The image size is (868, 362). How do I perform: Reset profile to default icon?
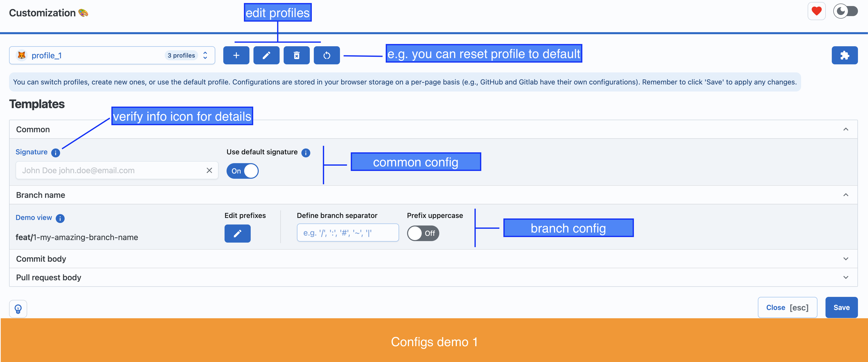pos(327,55)
